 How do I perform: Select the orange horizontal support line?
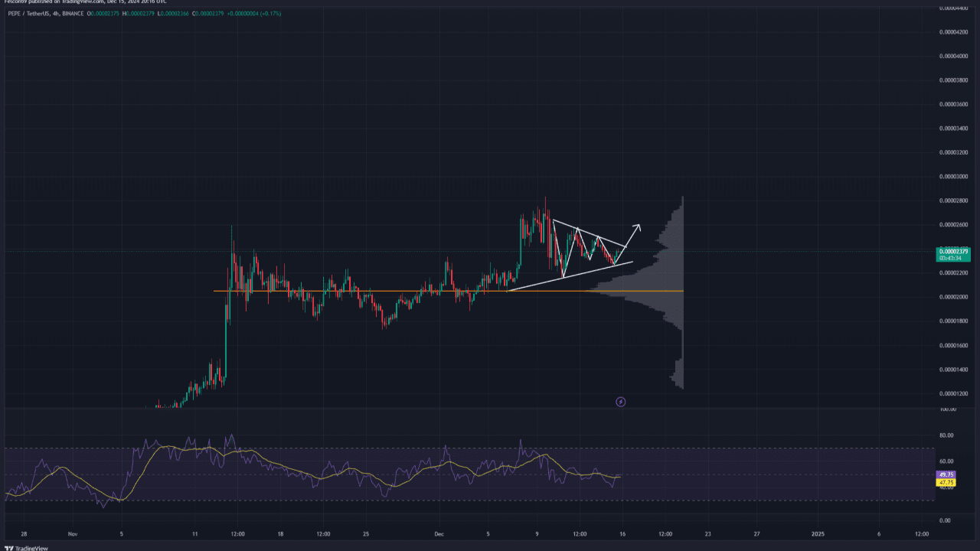(x=448, y=291)
